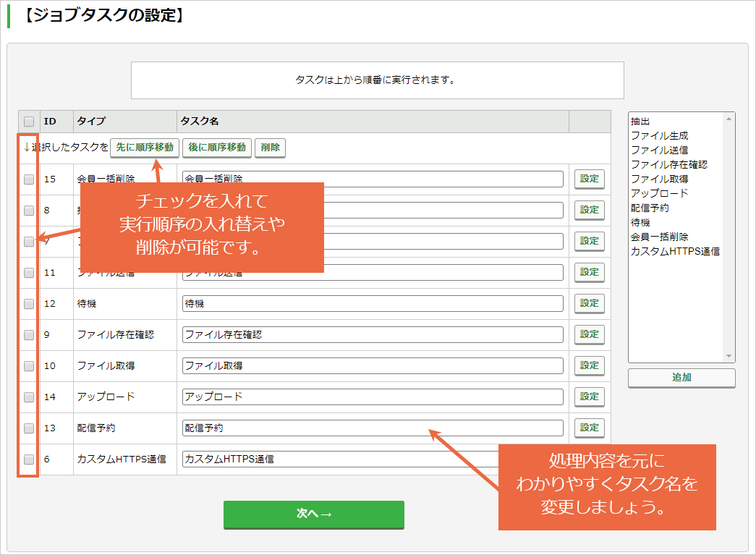Click the list scrollbar down arrow
The image size is (756, 555).
click(x=729, y=356)
